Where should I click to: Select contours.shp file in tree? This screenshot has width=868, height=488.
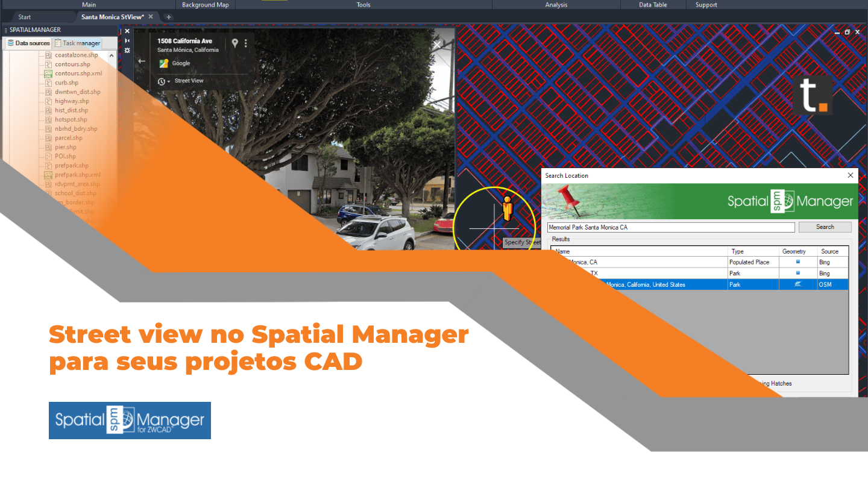click(72, 64)
